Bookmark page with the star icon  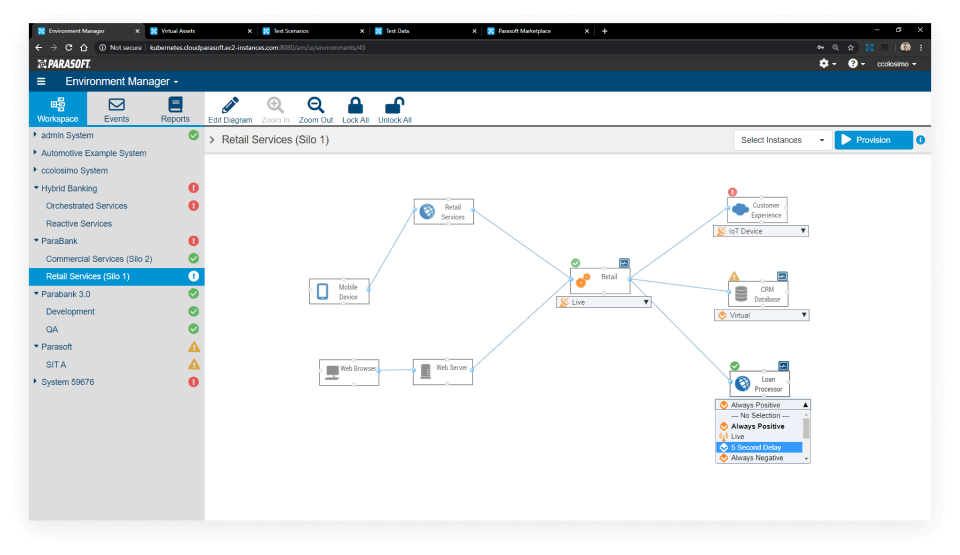pyautogui.click(x=850, y=47)
